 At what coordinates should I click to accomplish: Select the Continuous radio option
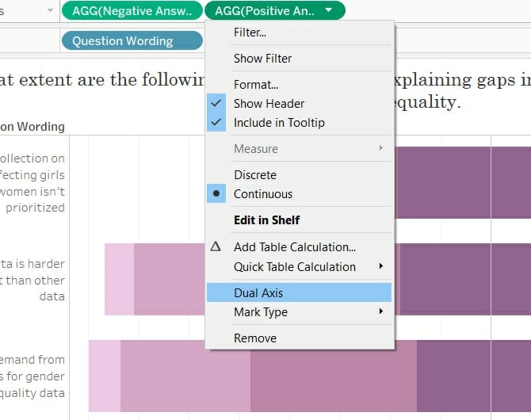point(262,194)
